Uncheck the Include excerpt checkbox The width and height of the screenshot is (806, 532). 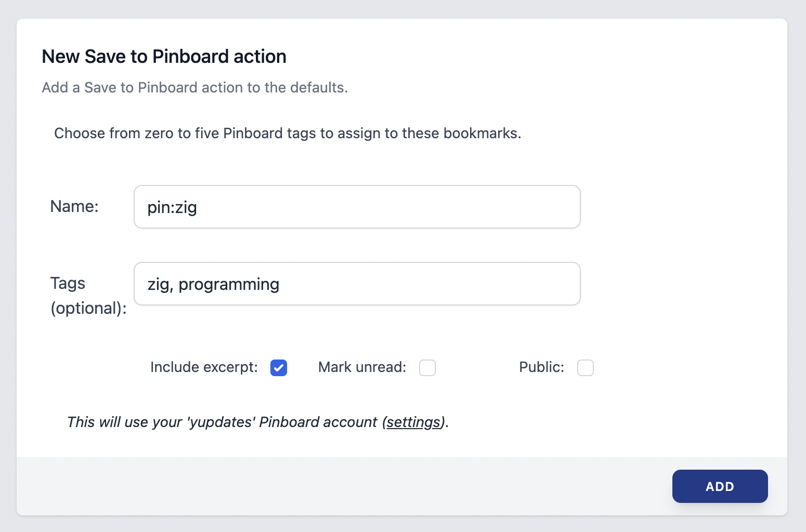click(x=279, y=368)
